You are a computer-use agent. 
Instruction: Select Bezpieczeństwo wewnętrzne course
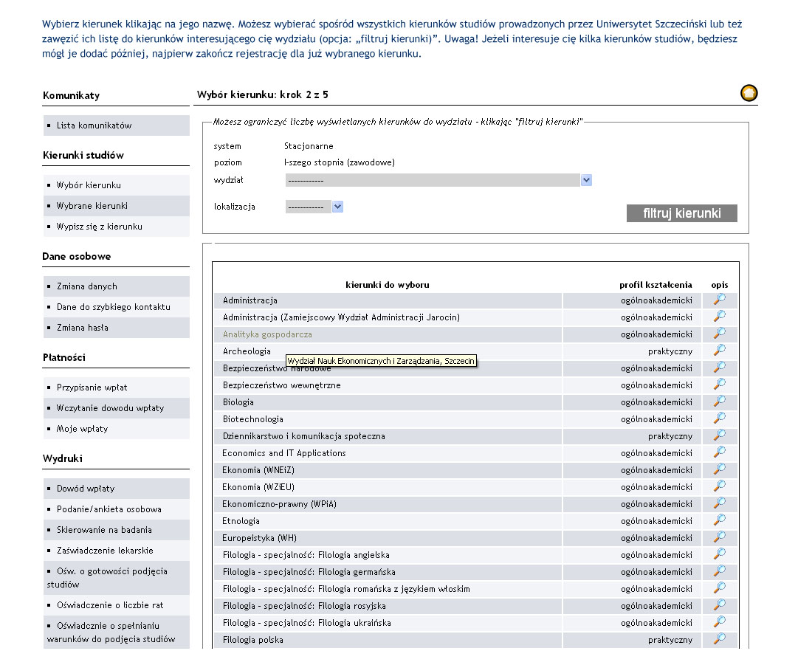[282, 385]
